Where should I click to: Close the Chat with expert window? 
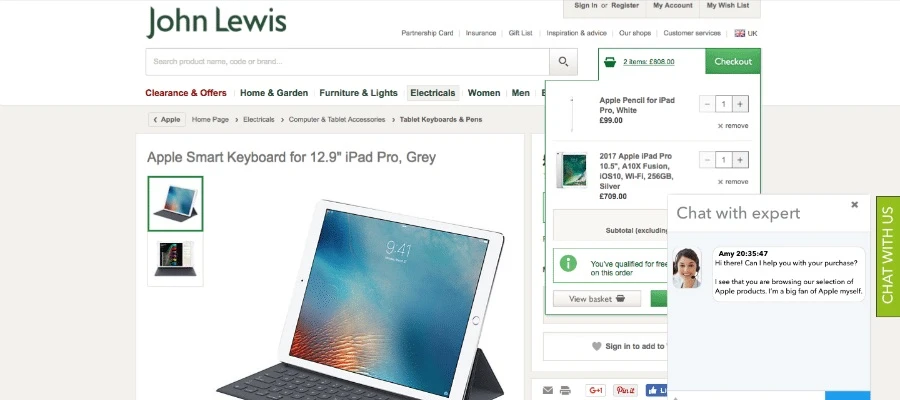854,204
